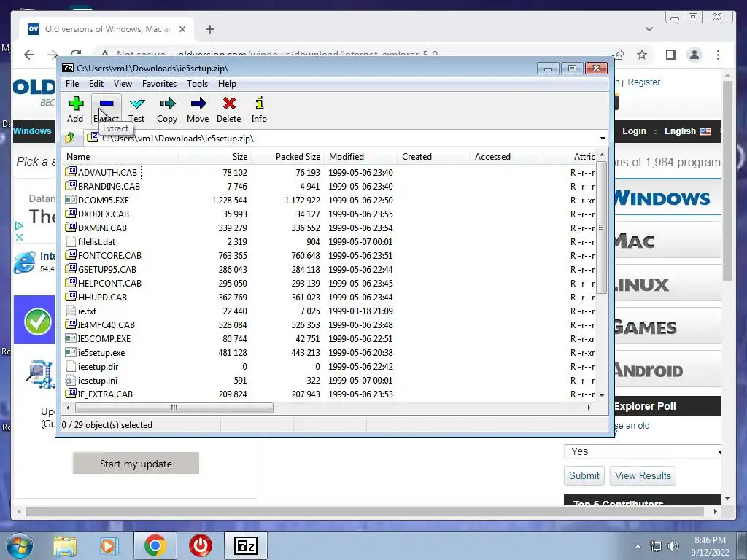Open the Yes poll dropdown
Screen dimensions: 747x560
pyautogui.click(x=643, y=451)
